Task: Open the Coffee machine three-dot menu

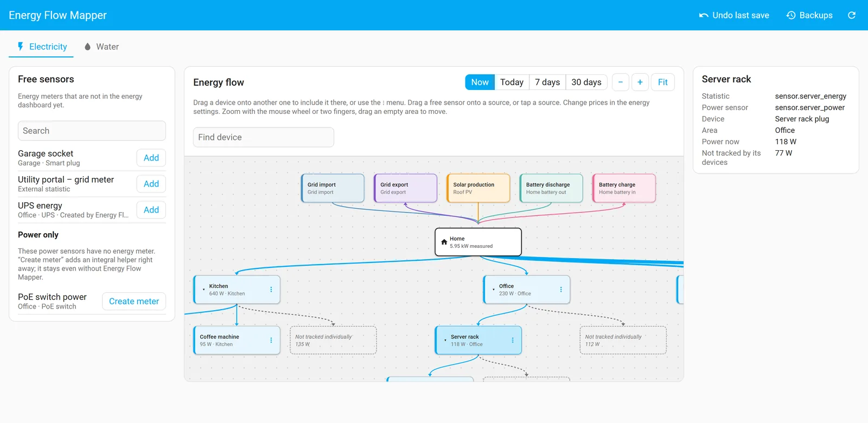Action: point(271,340)
